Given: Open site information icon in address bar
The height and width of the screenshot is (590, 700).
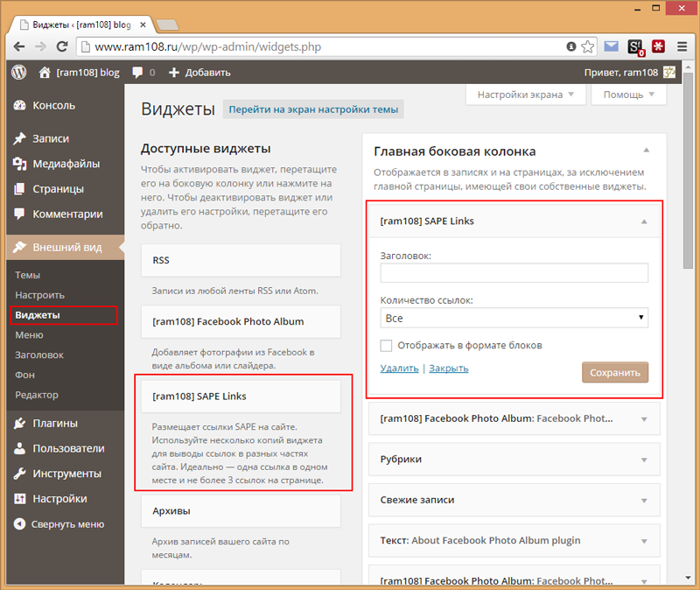Looking at the screenshot, I should [x=571, y=46].
